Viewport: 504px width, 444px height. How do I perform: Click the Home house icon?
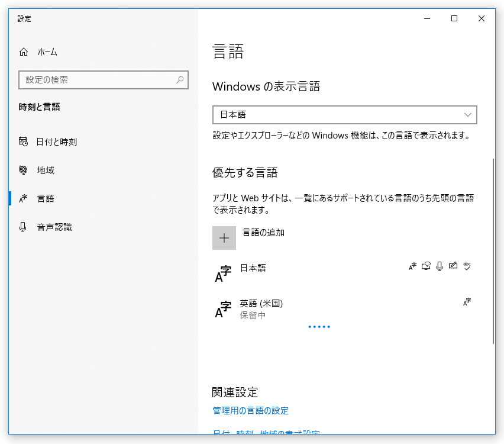point(24,52)
